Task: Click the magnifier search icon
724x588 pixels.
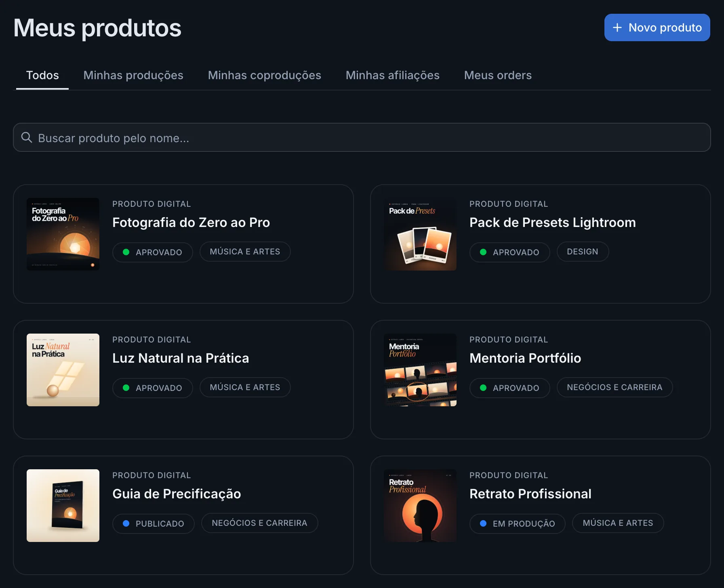Action: pos(27,137)
